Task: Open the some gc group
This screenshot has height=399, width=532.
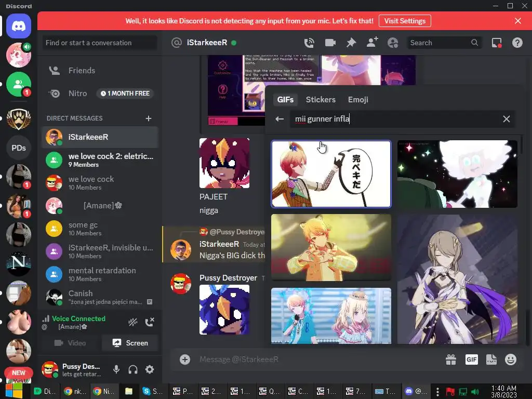Action: [x=100, y=229]
